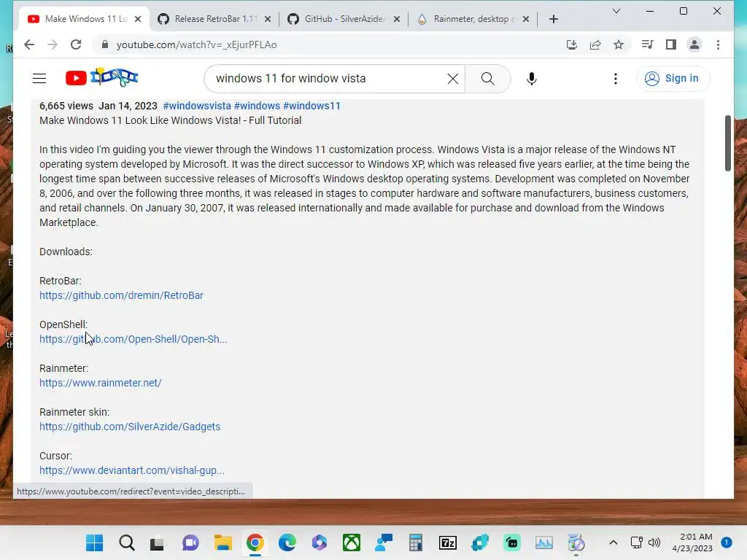Click the Chrome taskbar icon
Screen dimensions: 747x560
pos(255,542)
